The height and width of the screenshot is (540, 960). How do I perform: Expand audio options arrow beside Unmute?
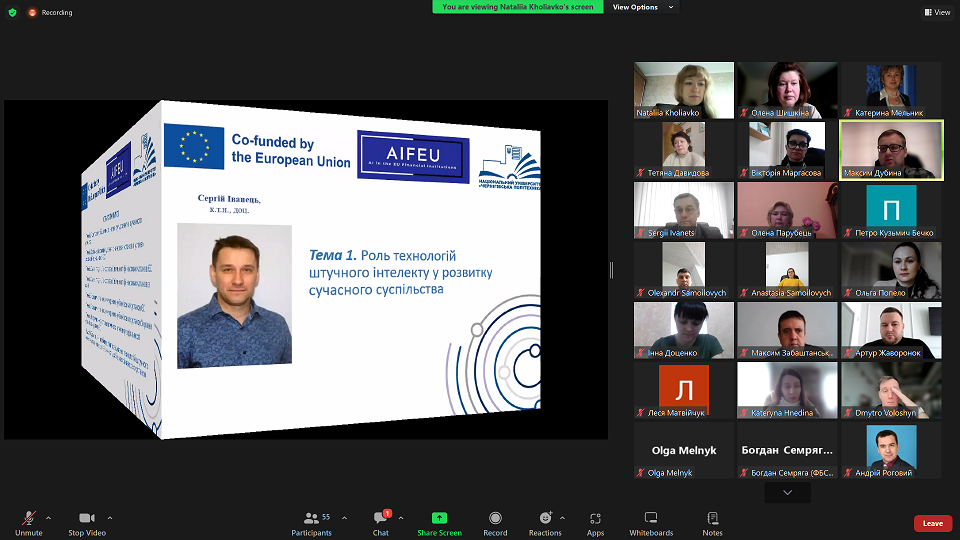coord(49,517)
